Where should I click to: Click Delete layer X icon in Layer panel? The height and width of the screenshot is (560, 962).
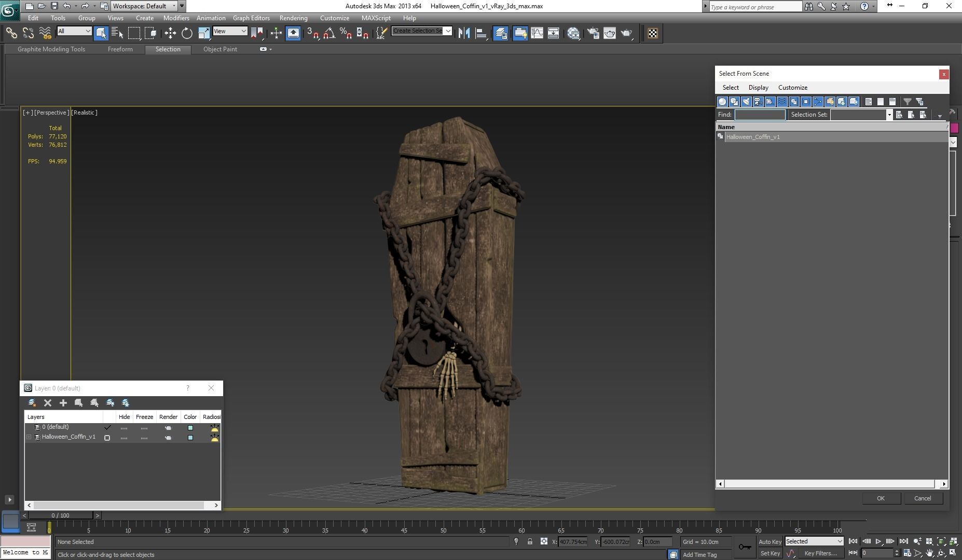[x=48, y=403]
